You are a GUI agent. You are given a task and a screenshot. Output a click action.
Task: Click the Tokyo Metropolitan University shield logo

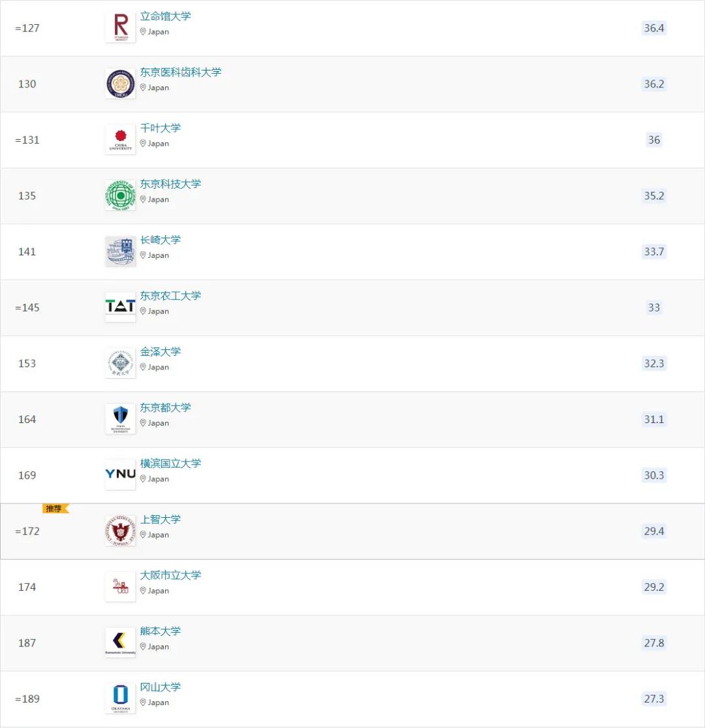pos(120,419)
